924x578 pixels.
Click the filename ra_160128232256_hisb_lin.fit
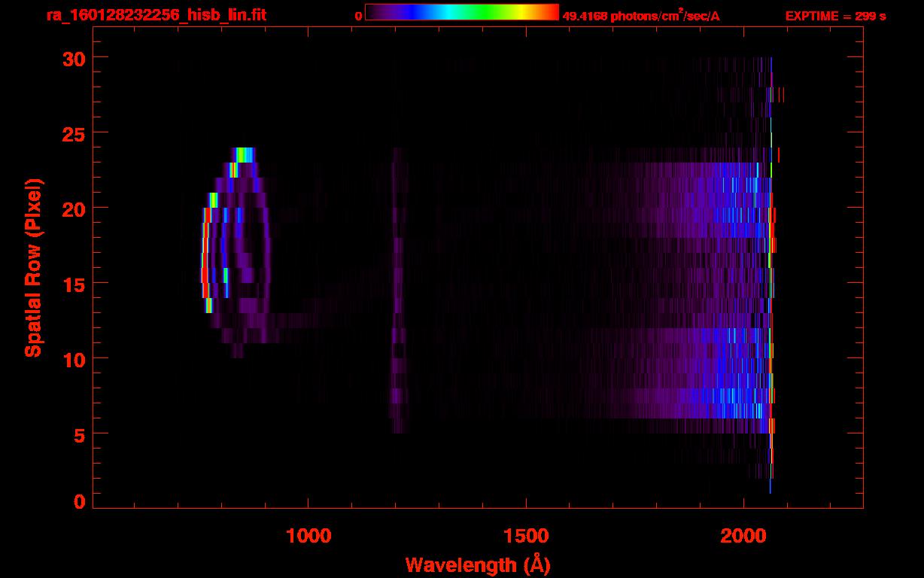point(155,15)
